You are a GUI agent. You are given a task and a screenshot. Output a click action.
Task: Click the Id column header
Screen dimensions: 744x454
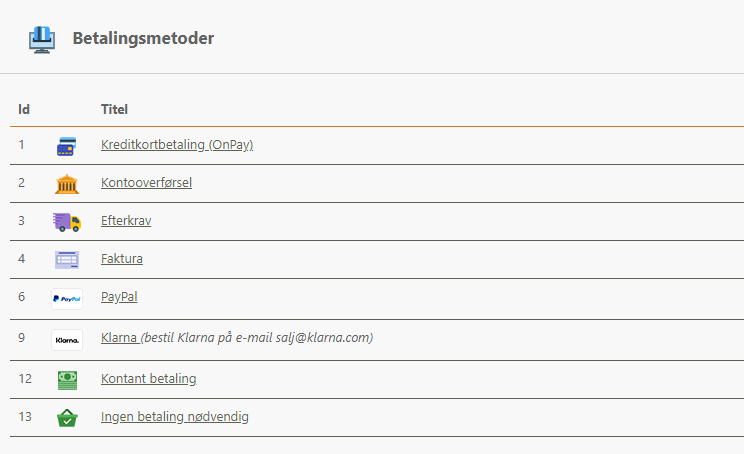click(x=24, y=110)
